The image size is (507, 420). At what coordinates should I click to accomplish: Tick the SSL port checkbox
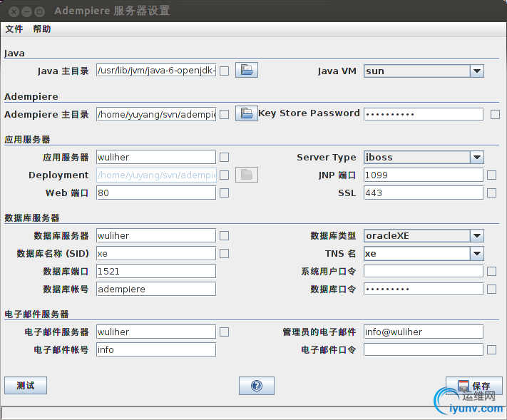(x=491, y=193)
